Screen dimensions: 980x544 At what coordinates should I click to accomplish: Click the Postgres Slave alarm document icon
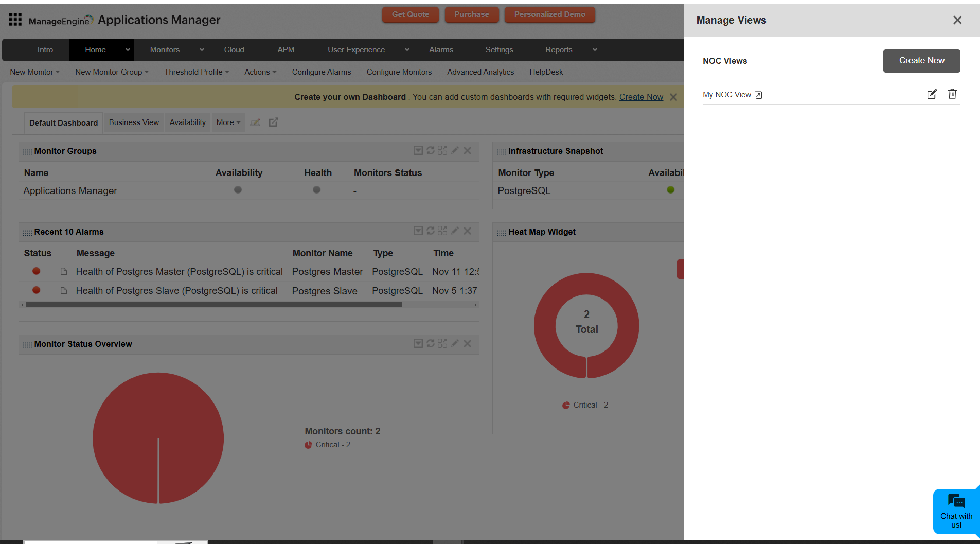(64, 290)
